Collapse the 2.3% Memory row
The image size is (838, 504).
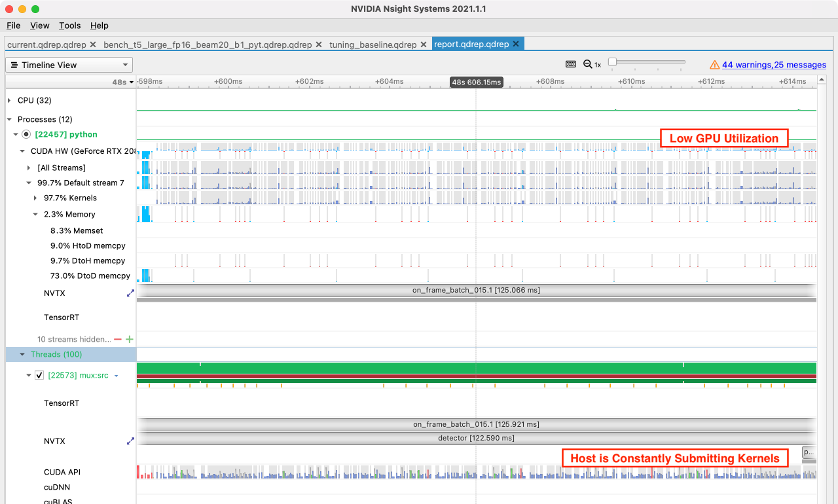point(35,214)
